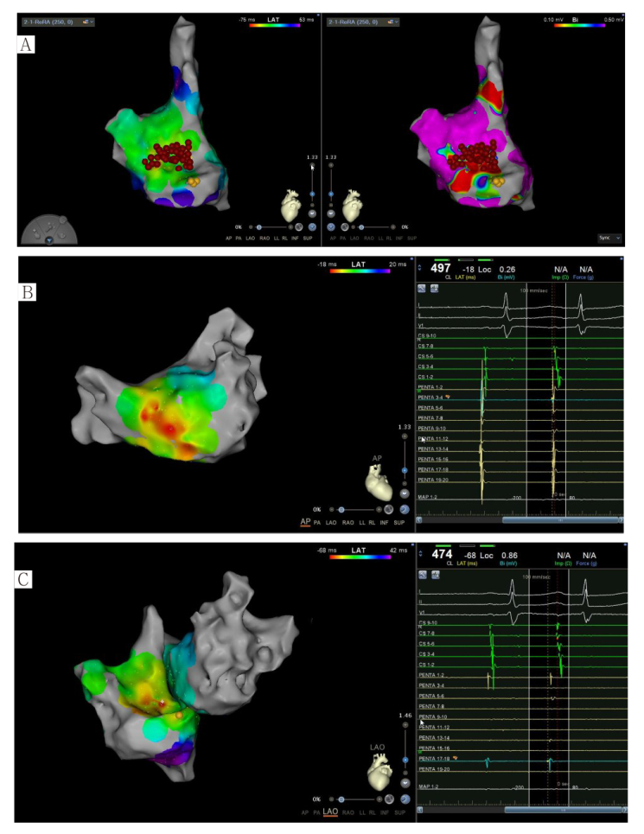This screenshot has width=644, height=834.
Task: Select the AP view in panel B
Action: [x=305, y=522]
